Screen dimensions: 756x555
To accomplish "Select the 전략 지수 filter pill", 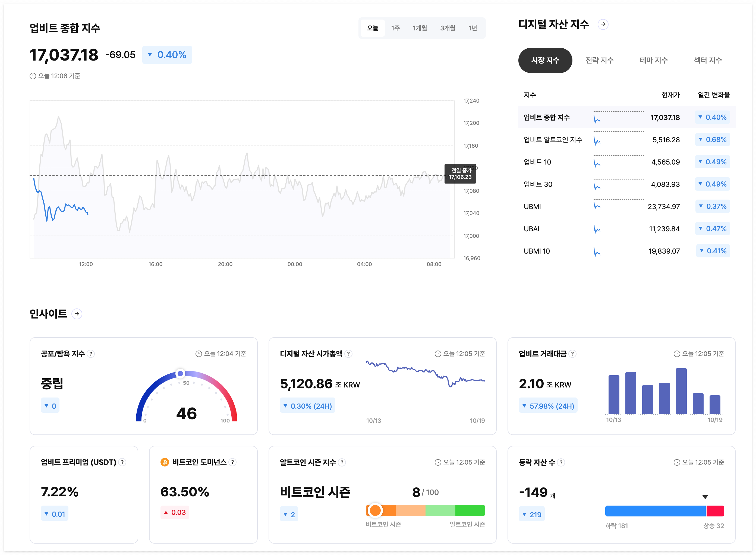I will (x=599, y=60).
